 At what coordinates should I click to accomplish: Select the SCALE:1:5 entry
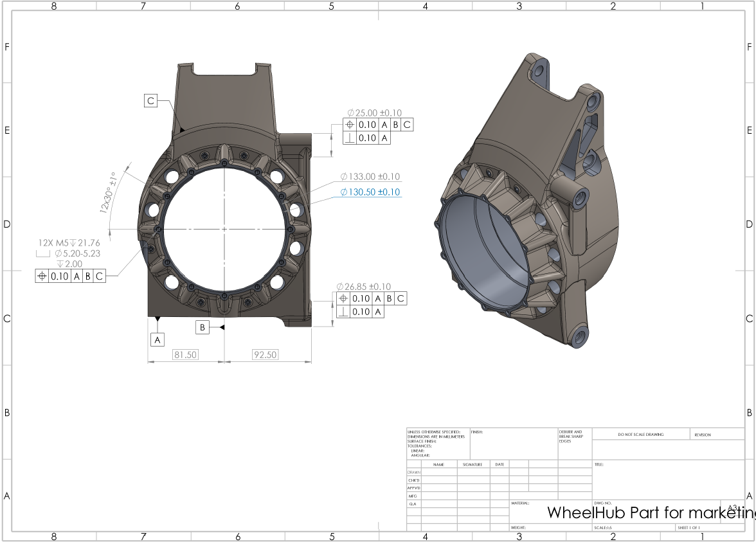[x=603, y=527]
